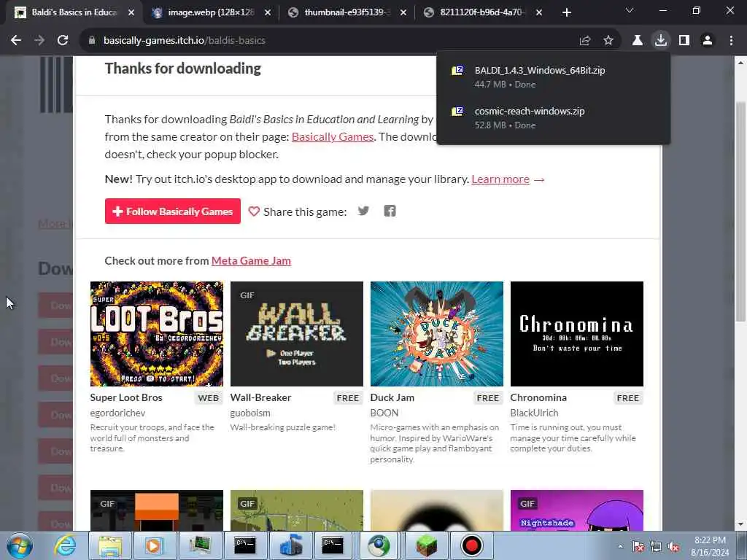Click the red record button in taskbar
The width and height of the screenshot is (747, 560).
[x=472, y=545]
